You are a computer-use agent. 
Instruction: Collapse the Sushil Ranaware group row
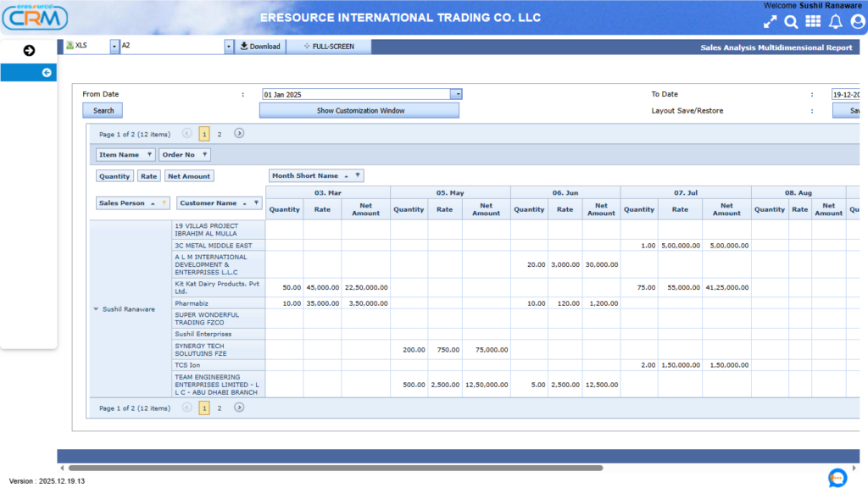[96, 309]
